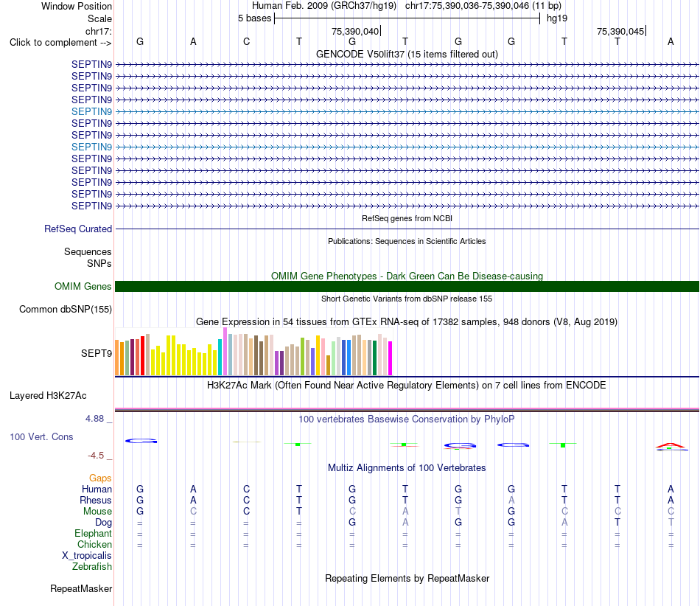The width and height of the screenshot is (700, 606).
Task: Click the Sequences track label
Action: click(88, 251)
